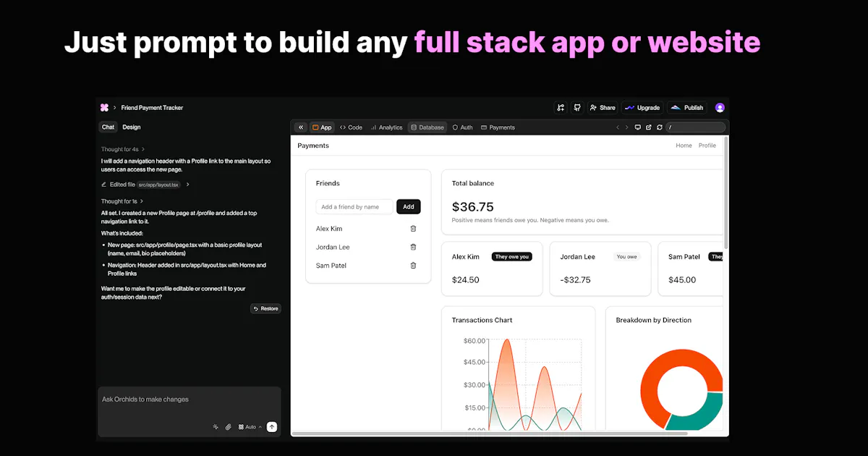Delete Alex Kim with trash icon
Viewport: 868px width, 456px height.
pyautogui.click(x=413, y=229)
